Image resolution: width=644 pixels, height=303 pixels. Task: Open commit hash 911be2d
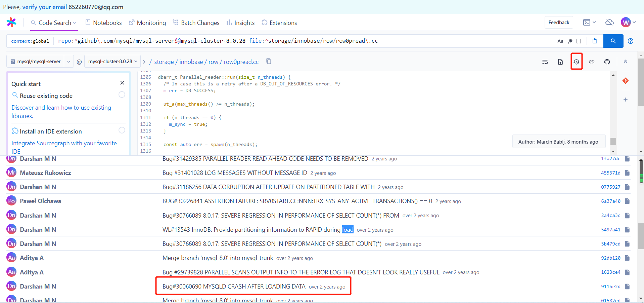click(611, 287)
